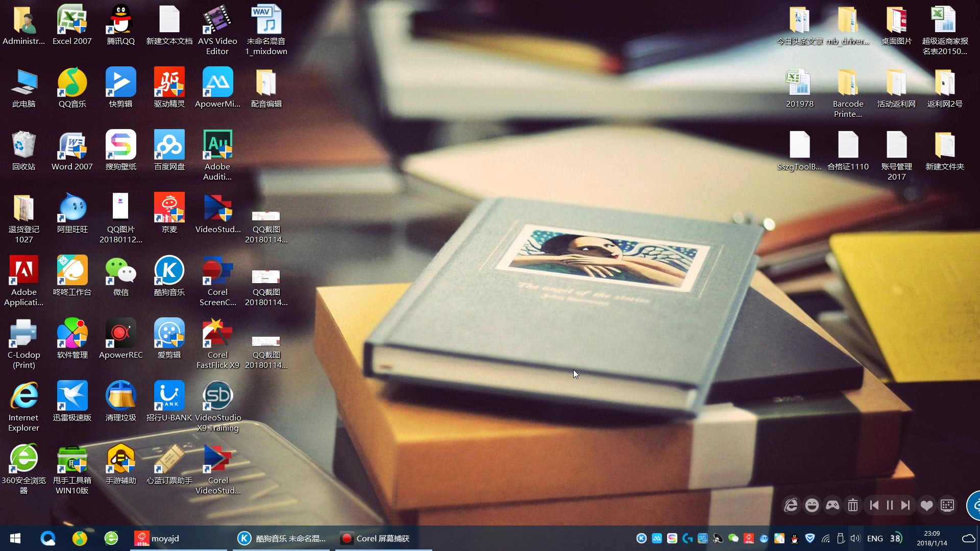Switch to Corel 屏幕捕获 taskbar item
This screenshot has width=980, height=551.
tap(384, 538)
